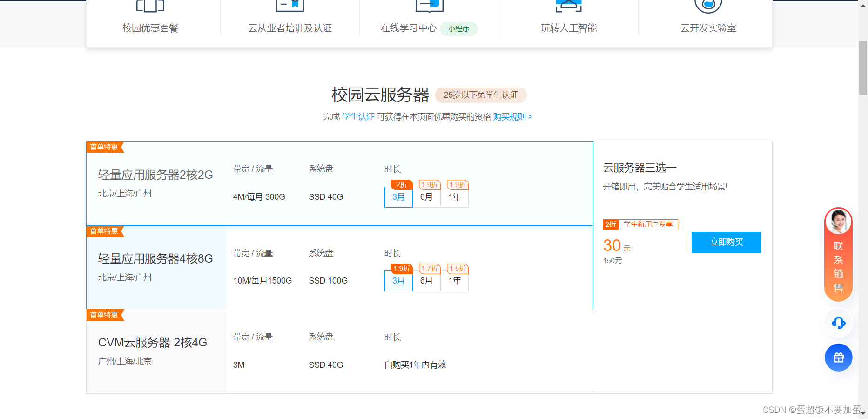Image resolution: width=868 pixels, height=419 pixels.
Task: Select 3月 duration for 2核2G server
Action: click(398, 197)
